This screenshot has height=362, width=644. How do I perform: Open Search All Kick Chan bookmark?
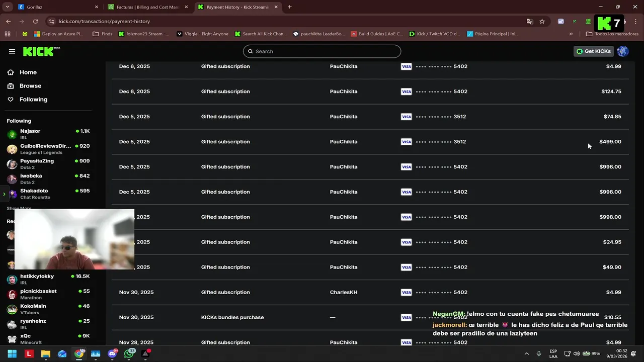click(261, 34)
